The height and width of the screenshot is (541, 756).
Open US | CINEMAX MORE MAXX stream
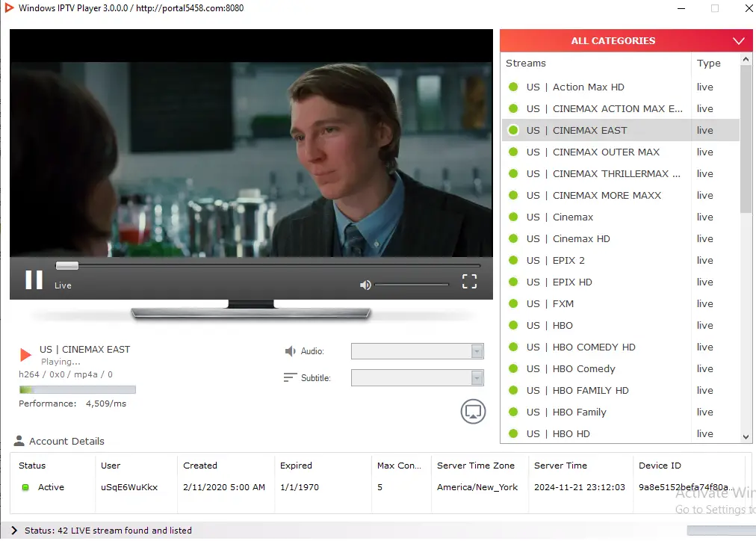point(620,195)
